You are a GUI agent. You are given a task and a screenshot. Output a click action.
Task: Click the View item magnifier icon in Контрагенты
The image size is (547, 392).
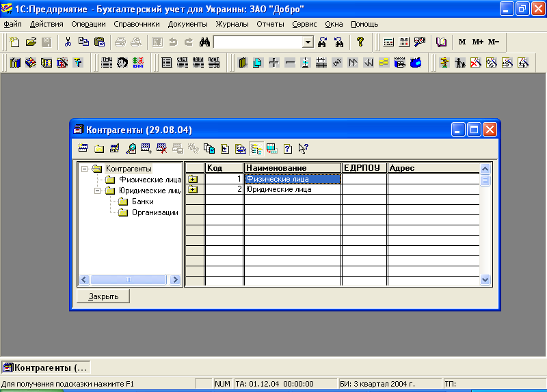[x=131, y=149]
